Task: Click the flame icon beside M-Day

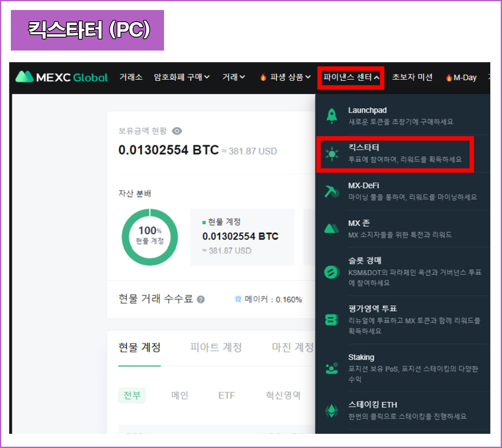Action: coord(449,78)
